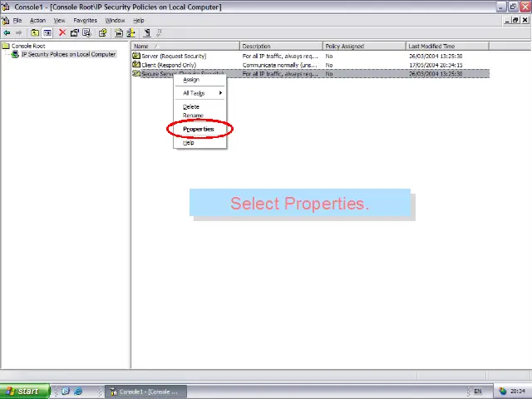Select the Client (Respond Only) policy row
The height and width of the screenshot is (399, 532).
(169, 65)
